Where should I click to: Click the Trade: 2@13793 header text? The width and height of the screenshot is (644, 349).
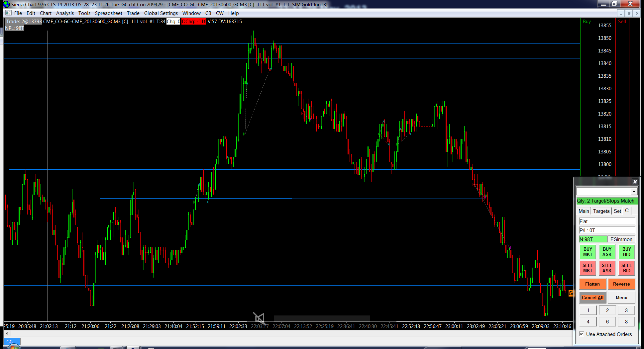point(24,22)
